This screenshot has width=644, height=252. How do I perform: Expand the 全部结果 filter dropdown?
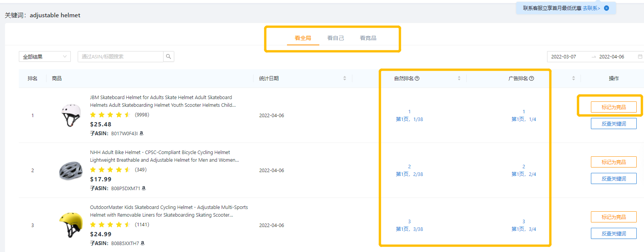coord(45,56)
